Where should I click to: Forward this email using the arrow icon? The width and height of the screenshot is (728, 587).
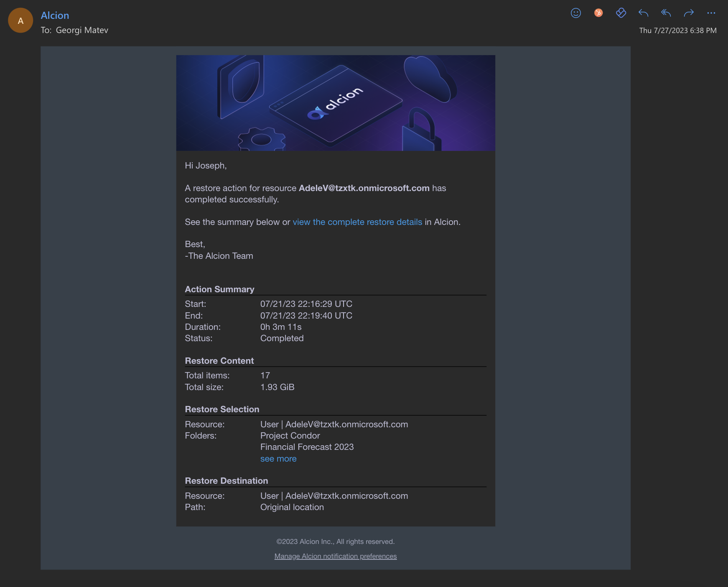click(x=689, y=13)
